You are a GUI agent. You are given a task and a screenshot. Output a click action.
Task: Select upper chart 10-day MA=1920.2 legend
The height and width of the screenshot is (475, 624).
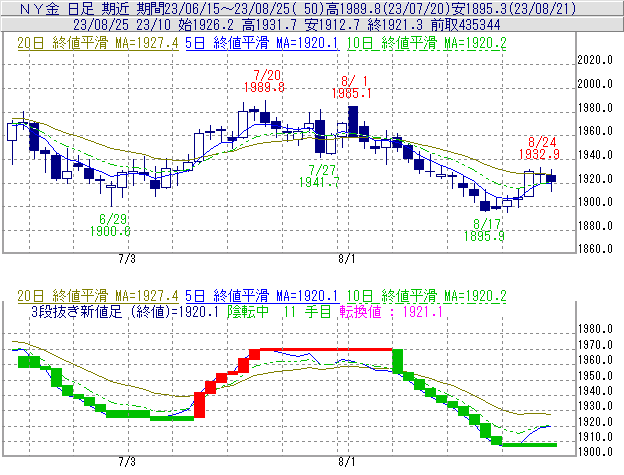click(x=426, y=43)
